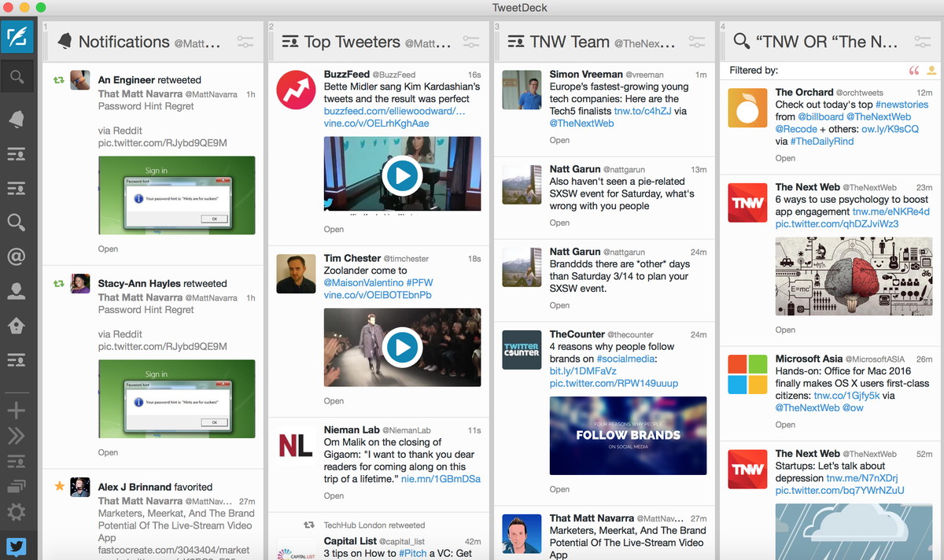Click Capital List's name in Top Tweeters
The height and width of the screenshot is (560, 944).
[x=349, y=541]
